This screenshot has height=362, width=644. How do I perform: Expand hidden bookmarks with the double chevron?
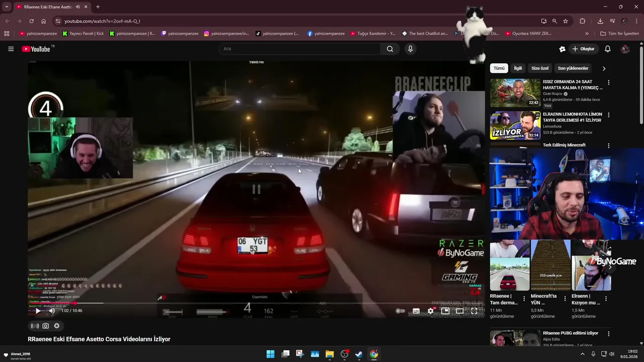[587, 34]
